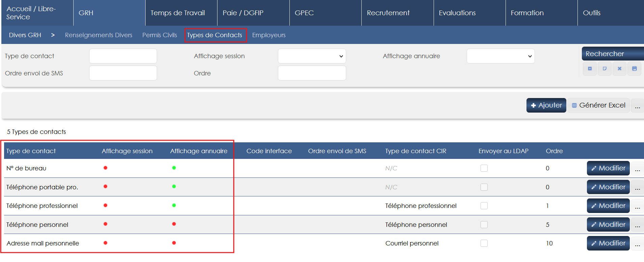Open the Permis Civils link

[x=159, y=35]
